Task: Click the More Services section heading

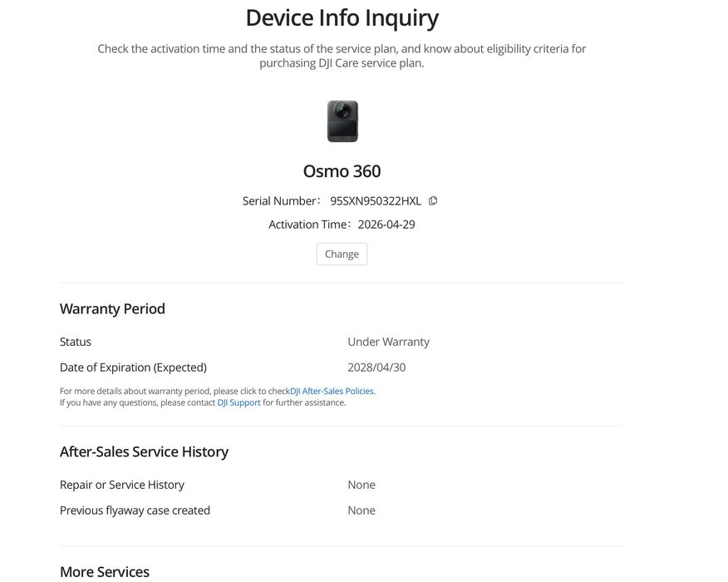Action: tap(105, 572)
